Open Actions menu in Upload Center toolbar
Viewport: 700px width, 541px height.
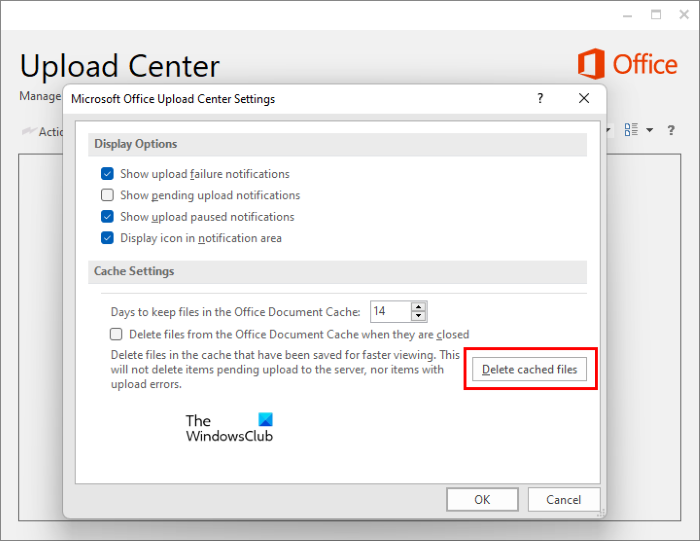tap(42, 131)
